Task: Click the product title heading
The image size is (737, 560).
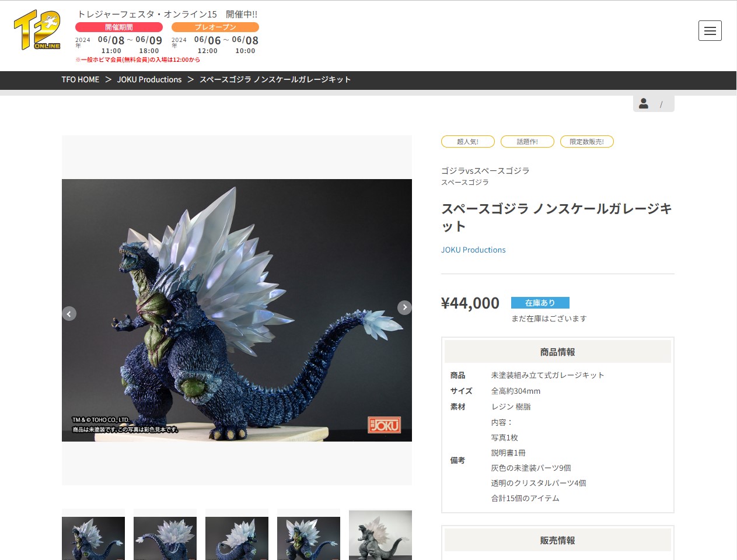Action: 557,218
